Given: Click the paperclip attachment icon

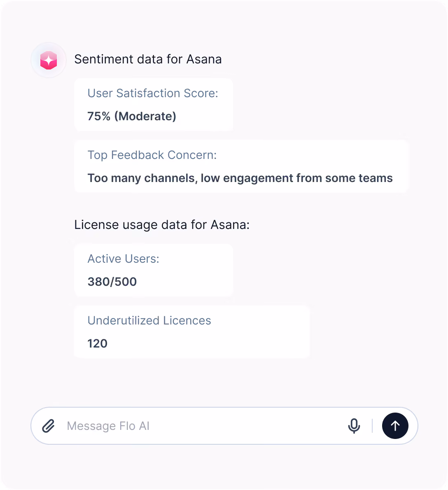Looking at the screenshot, I should 49,426.
